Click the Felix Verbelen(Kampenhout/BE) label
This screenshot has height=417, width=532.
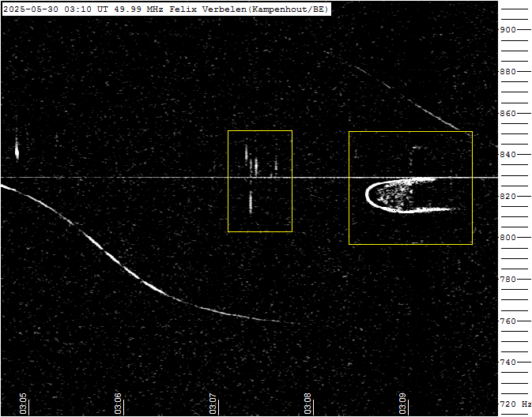pos(249,9)
